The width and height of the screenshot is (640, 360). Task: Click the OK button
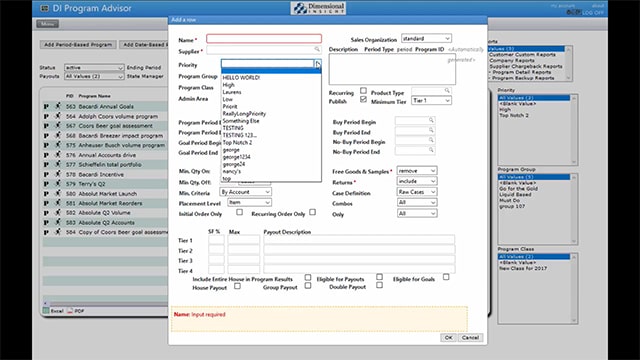pyautogui.click(x=448, y=338)
